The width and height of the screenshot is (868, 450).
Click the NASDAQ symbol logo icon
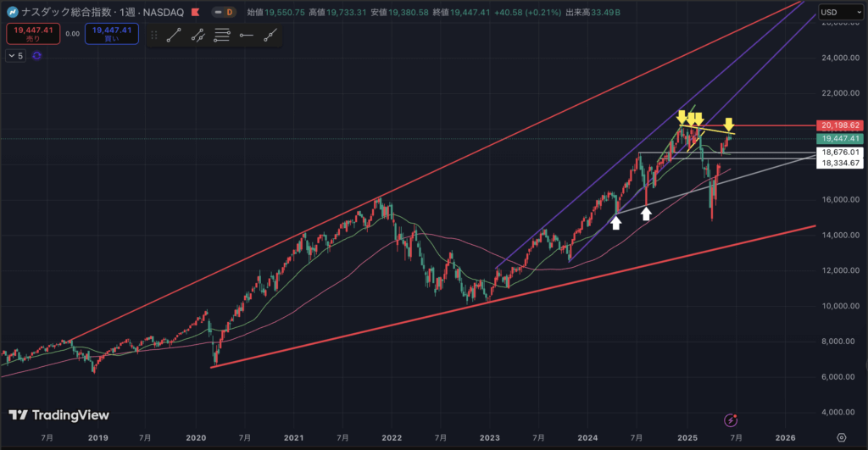pos(12,12)
